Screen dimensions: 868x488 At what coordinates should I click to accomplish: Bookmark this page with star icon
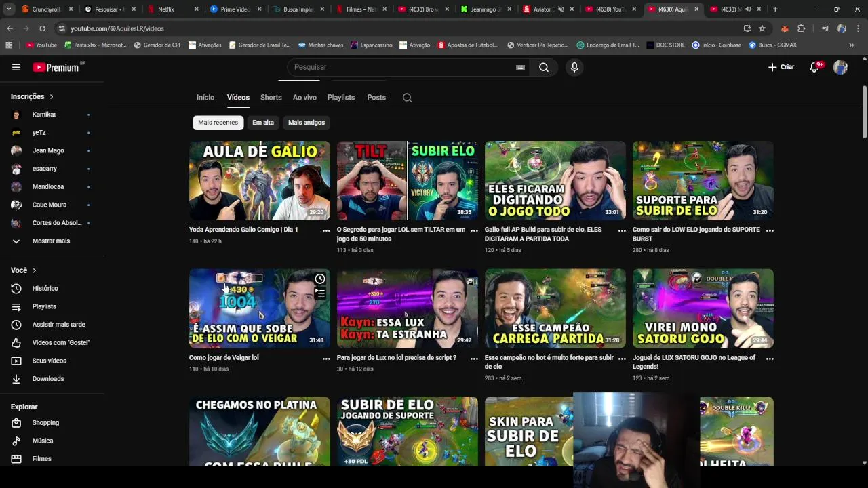tap(762, 28)
